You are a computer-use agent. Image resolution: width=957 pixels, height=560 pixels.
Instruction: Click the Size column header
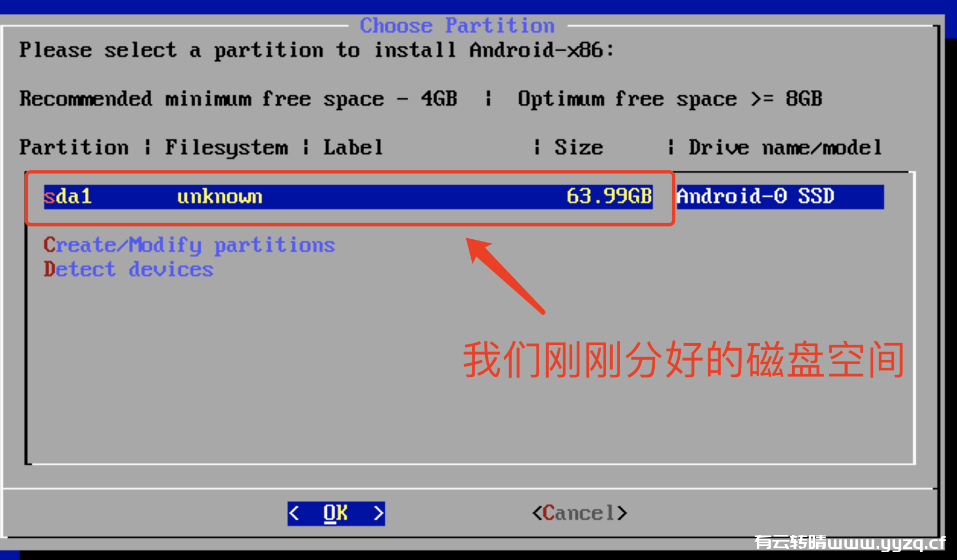click(x=578, y=148)
